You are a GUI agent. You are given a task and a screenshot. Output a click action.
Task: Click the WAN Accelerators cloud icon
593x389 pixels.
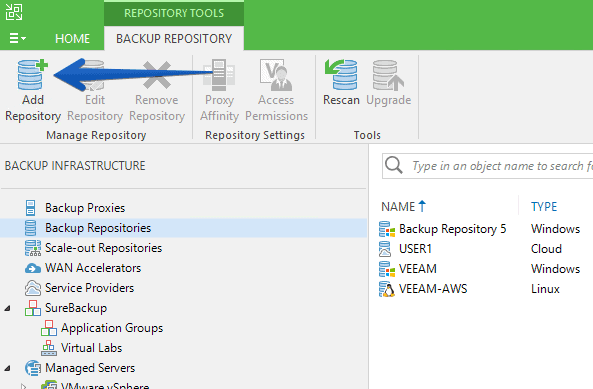tap(33, 268)
